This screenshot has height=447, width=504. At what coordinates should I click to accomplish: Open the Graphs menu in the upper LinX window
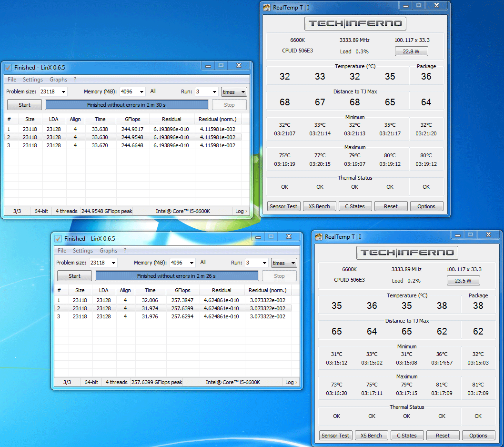point(58,80)
